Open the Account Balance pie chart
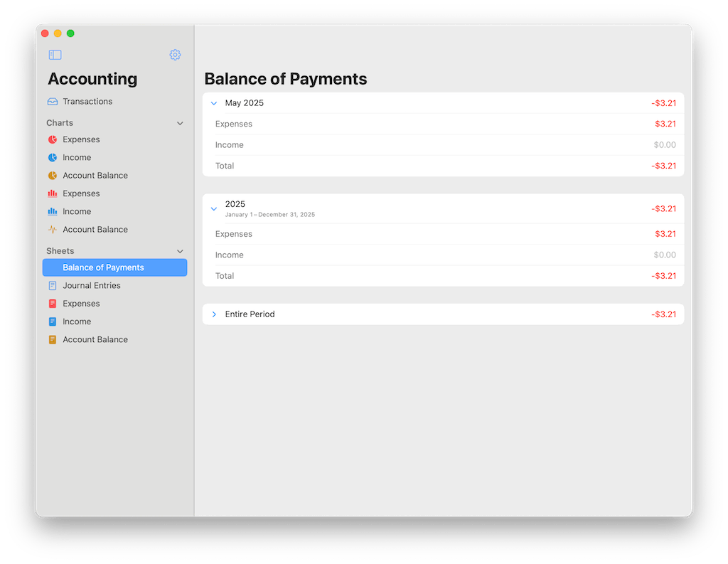The image size is (728, 564). (x=53, y=176)
